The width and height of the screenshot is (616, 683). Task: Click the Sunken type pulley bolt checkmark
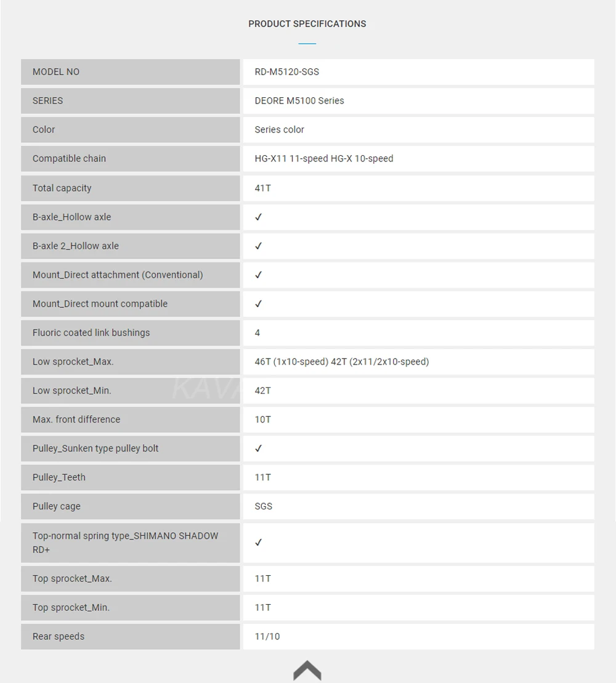[259, 448]
